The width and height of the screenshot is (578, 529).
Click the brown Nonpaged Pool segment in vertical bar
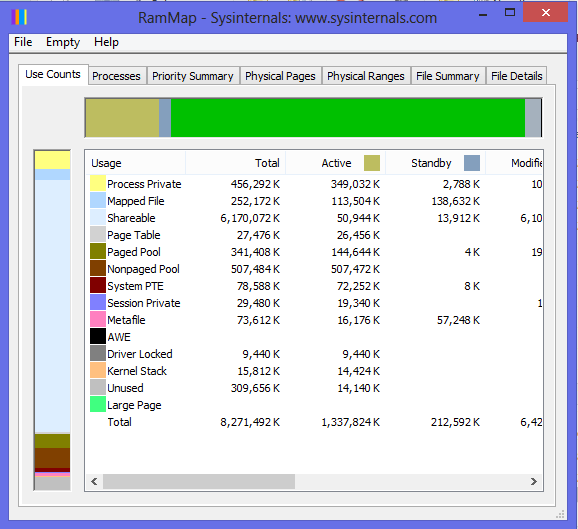point(53,458)
